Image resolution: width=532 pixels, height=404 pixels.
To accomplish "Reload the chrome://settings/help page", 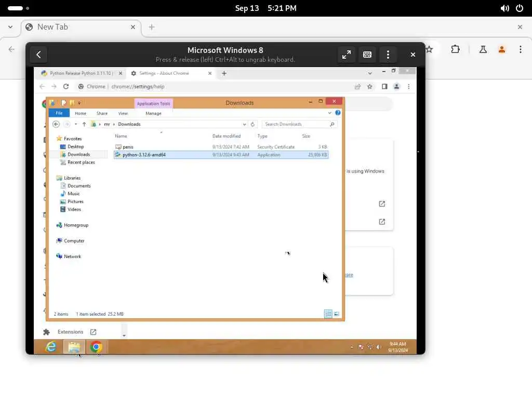I will click(x=66, y=87).
